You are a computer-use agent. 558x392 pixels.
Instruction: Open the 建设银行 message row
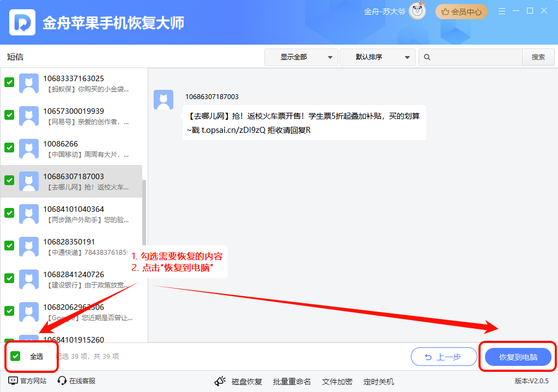point(71,279)
